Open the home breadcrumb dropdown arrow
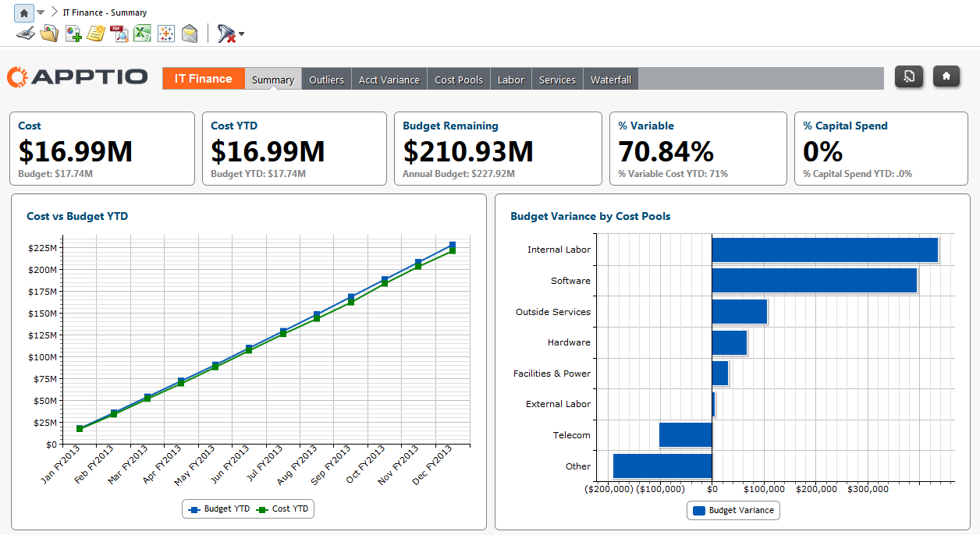 pyautogui.click(x=40, y=12)
